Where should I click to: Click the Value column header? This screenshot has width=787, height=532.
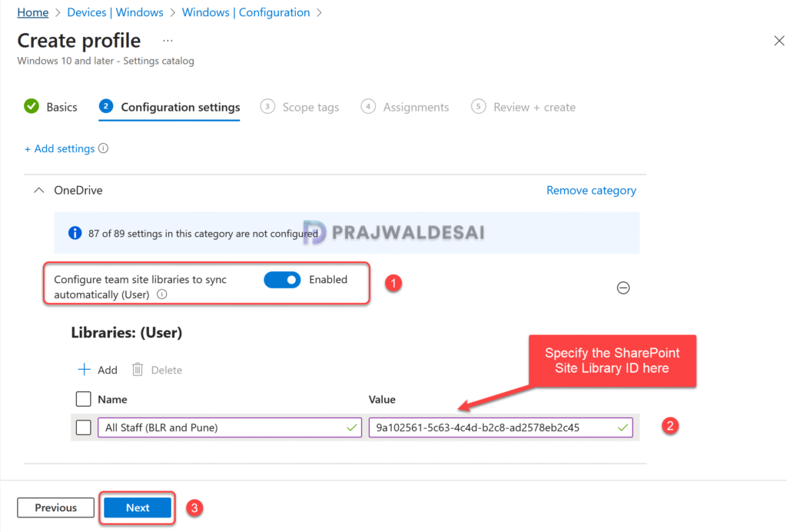[382, 400]
